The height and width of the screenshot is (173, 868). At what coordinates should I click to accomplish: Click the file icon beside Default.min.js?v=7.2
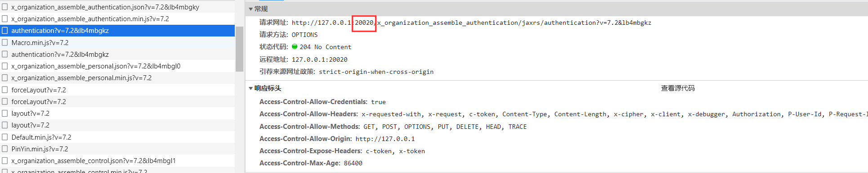coord(5,137)
